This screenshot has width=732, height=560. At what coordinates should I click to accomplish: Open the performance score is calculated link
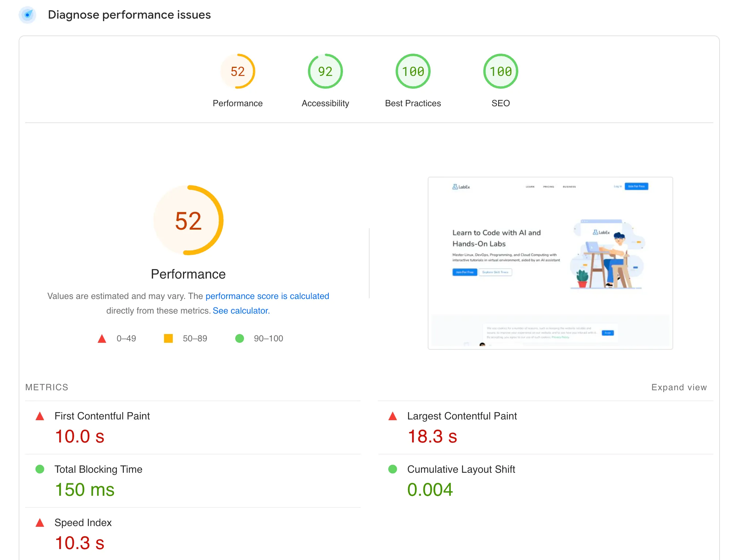[267, 296]
